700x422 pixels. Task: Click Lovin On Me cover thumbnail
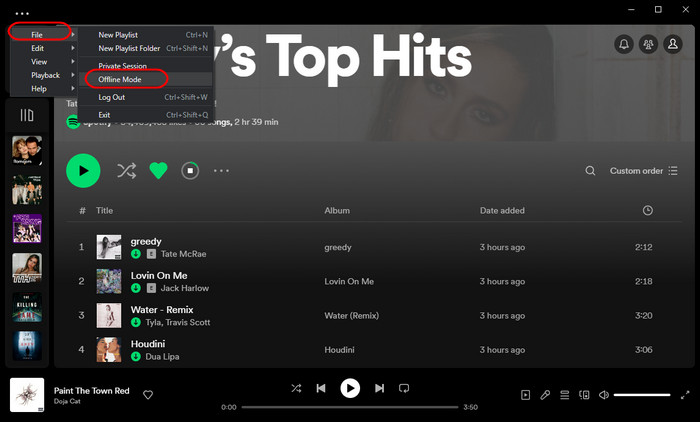point(109,281)
